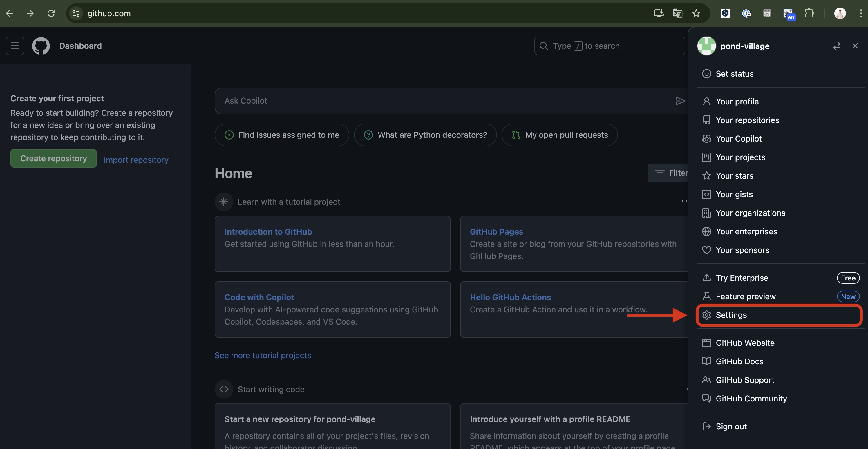Viewport: 868px width, 449px height.
Task: Open the navigation hamburger menu
Action: pos(15,46)
